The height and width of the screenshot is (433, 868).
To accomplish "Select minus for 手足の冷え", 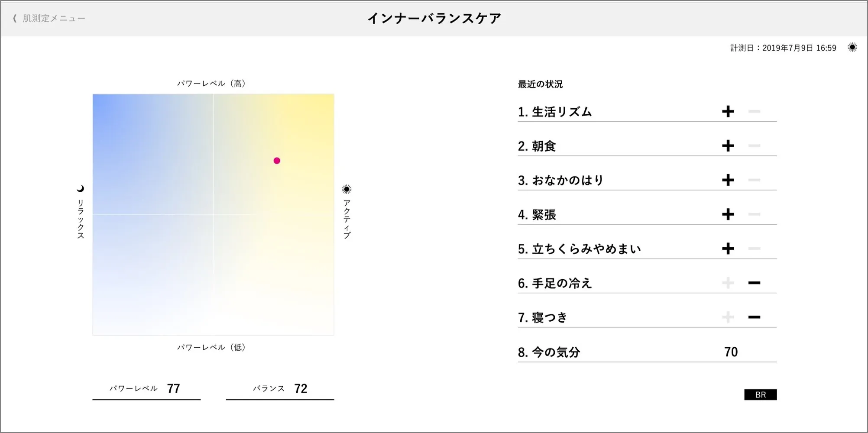I will 754,283.
